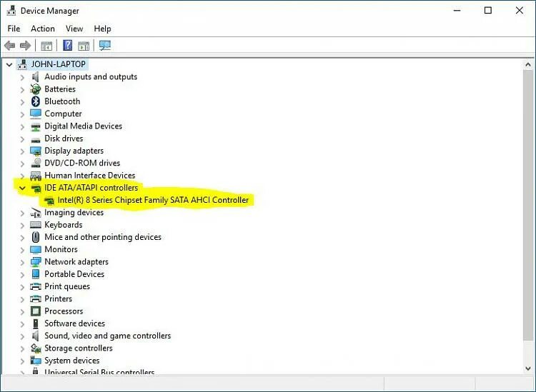Minimize the Device Manager window

pos(457,11)
